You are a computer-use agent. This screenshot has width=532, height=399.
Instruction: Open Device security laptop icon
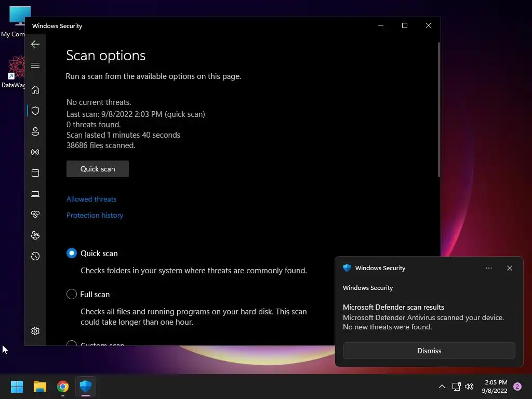coord(35,194)
